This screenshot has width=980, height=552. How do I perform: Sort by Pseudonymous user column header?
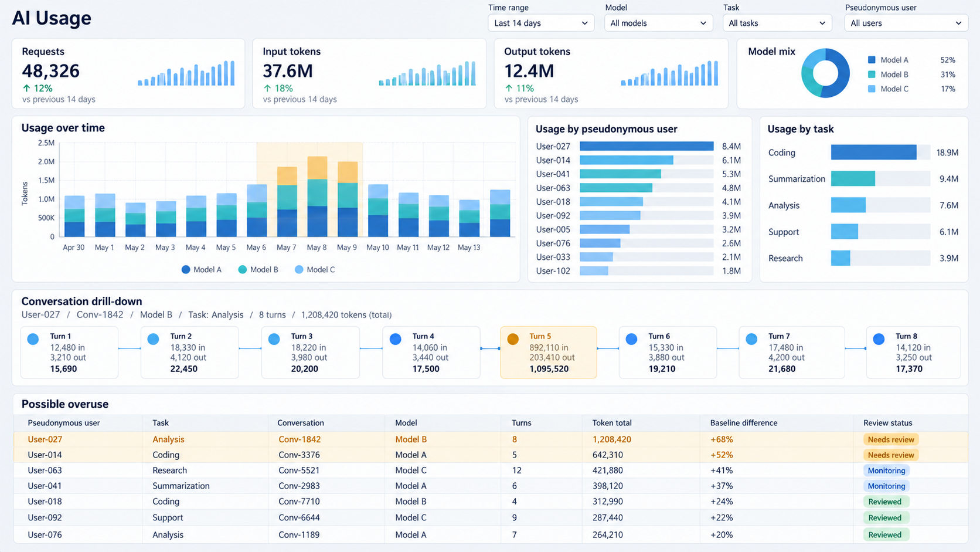pos(64,423)
